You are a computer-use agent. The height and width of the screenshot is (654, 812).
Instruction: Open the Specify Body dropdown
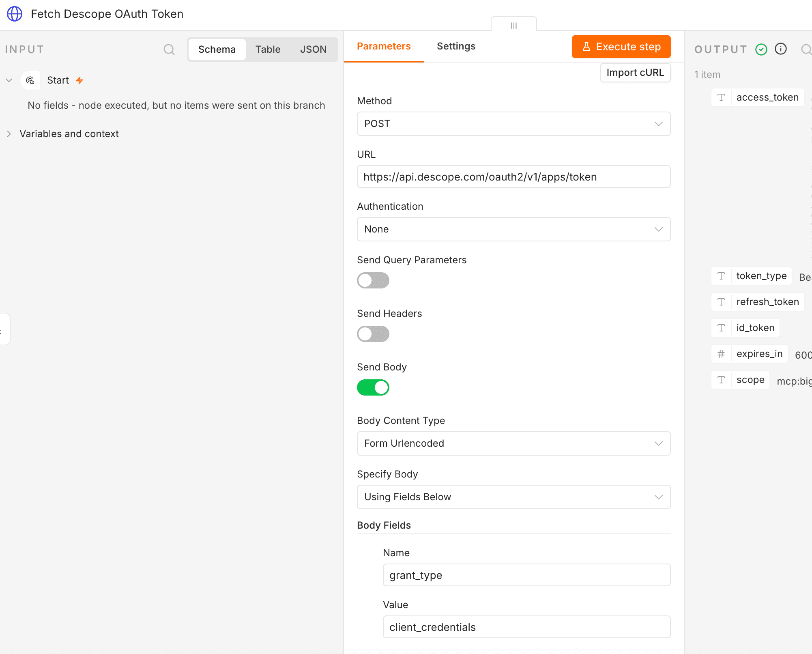point(513,497)
